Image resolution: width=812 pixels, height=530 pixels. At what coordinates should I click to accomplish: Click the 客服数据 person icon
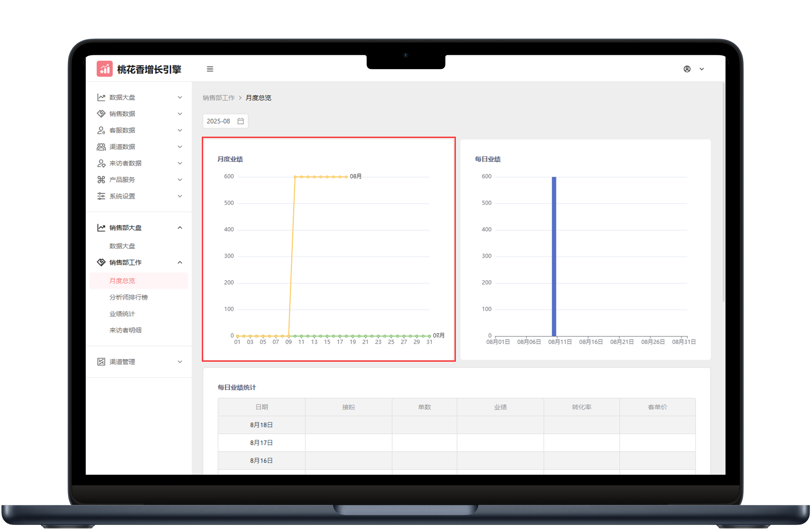[x=101, y=130]
